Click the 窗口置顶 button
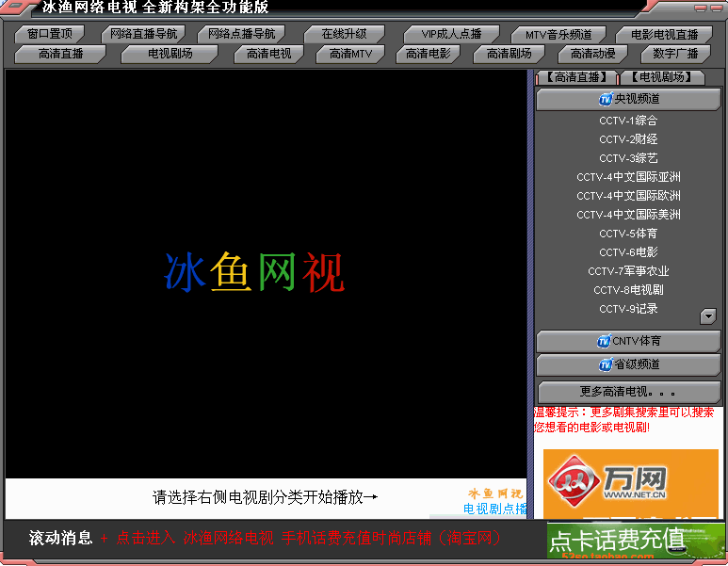The height and width of the screenshot is (566, 728). (50, 34)
